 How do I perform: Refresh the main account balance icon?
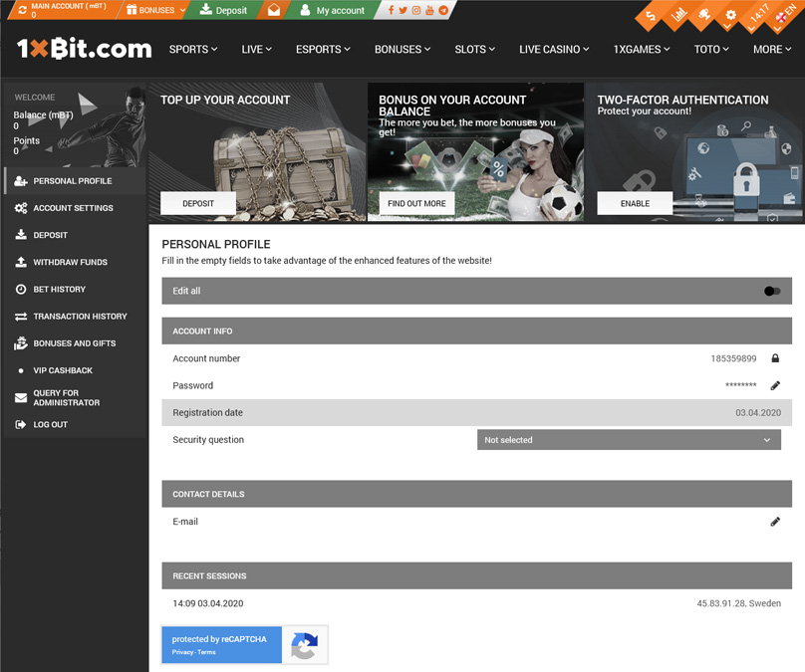pos(22,10)
